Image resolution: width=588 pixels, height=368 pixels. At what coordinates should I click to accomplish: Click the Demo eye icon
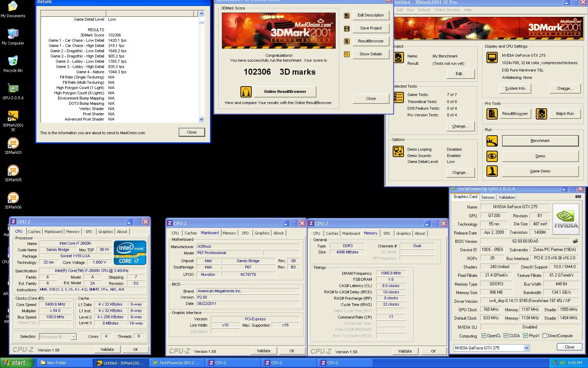(x=492, y=156)
